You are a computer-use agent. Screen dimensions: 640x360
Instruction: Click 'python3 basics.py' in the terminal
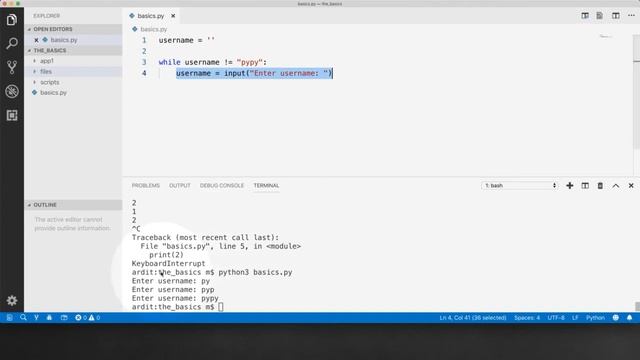(x=255, y=272)
